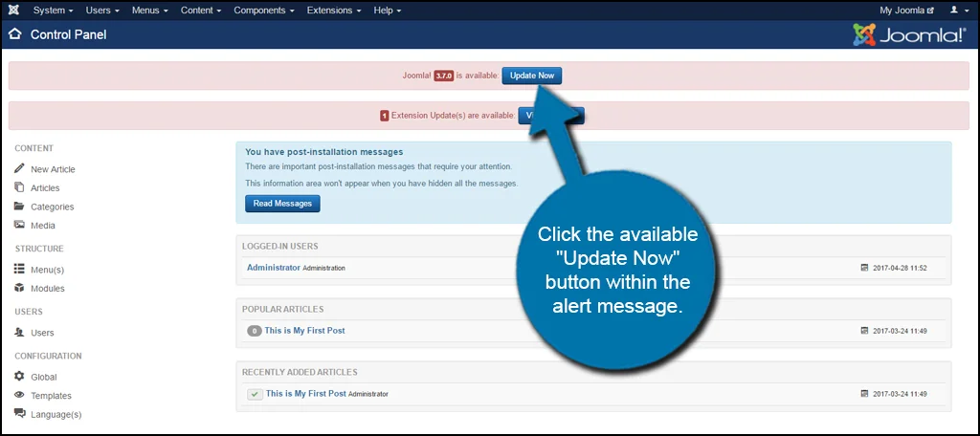Click calendar icon in Recently Added Articles row
Screen dimensions: 980x436
point(864,394)
